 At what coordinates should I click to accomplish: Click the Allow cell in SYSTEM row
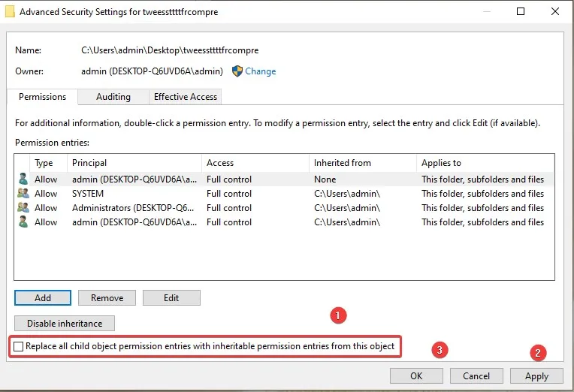(46, 194)
